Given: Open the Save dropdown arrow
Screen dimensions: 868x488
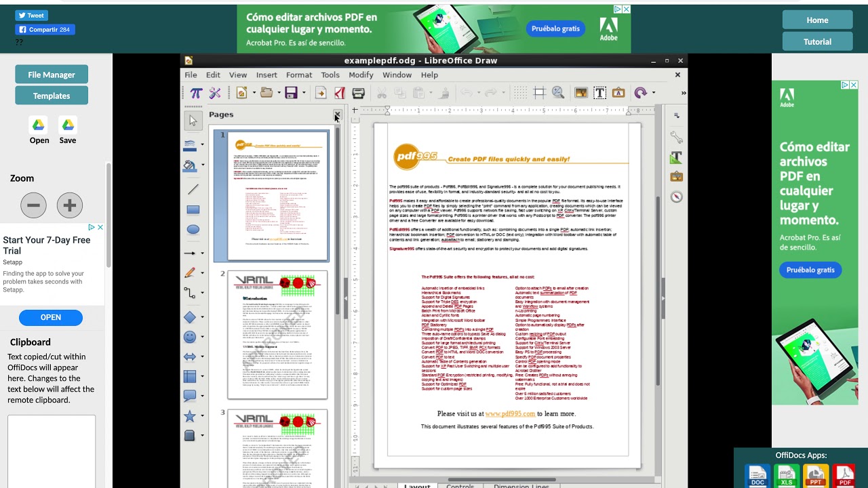Looking at the screenshot, I should click(x=304, y=93).
